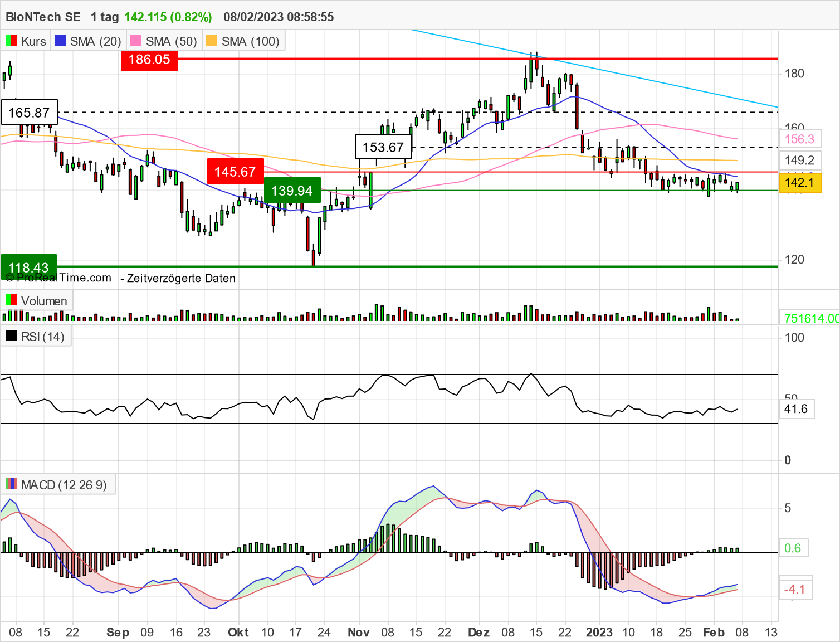Screen dimensions: 840x642
Task: Click the SMA (100) orange line icon
Action: [212, 40]
